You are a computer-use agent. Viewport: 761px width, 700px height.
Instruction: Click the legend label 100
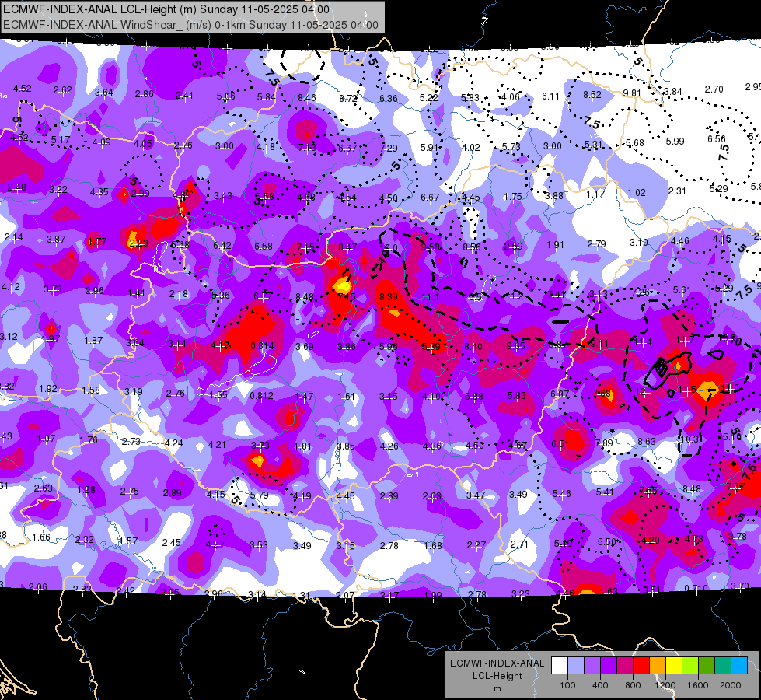pos(567,685)
